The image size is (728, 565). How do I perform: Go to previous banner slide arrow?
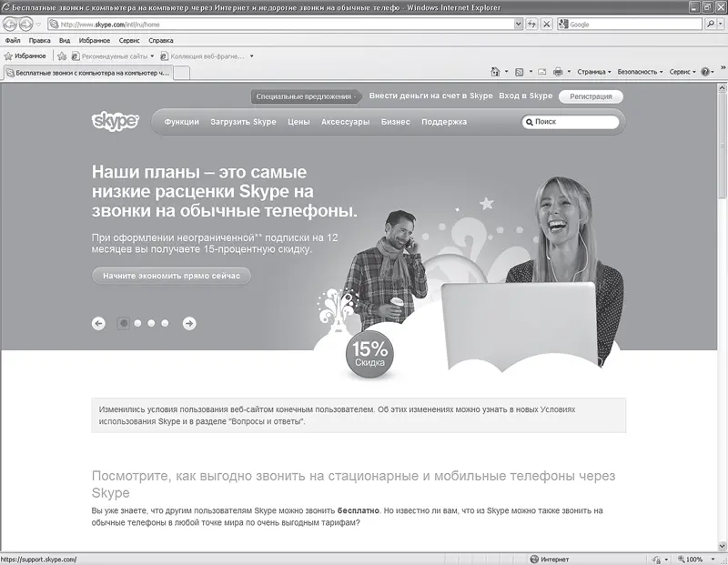pyautogui.click(x=99, y=323)
